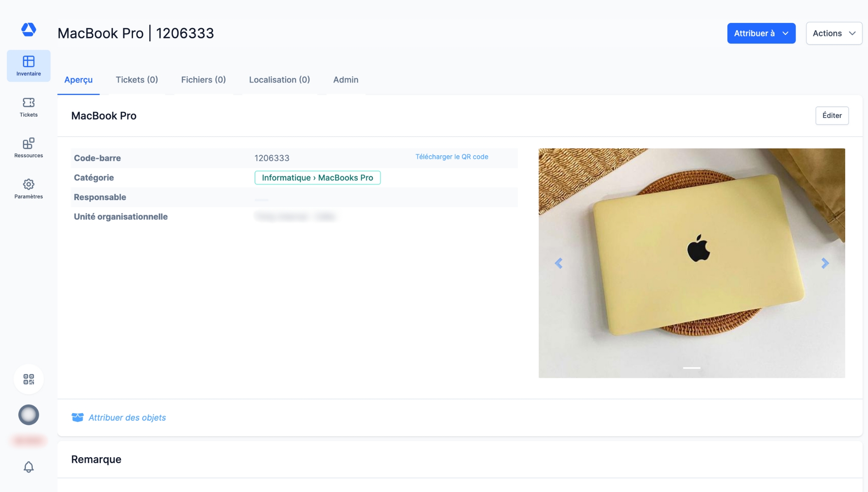The image size is (868, 492).
Task: Select the Aperçu tab
Action: click(78, 80)
